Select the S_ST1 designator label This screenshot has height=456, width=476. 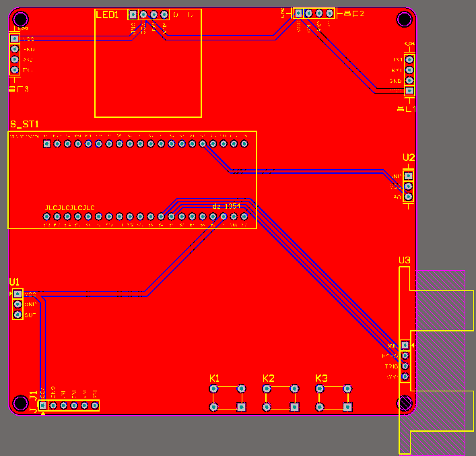pyautogui.click(x=25, y=124)
